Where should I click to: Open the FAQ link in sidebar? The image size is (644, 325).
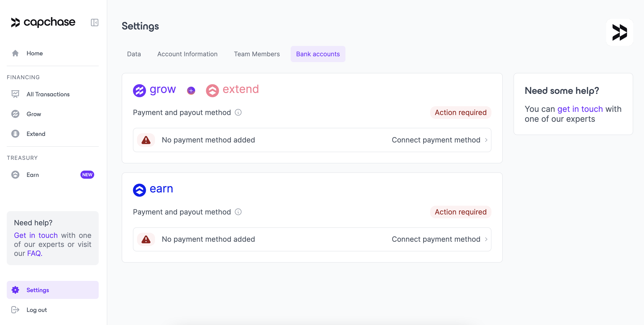click(34, 253)
